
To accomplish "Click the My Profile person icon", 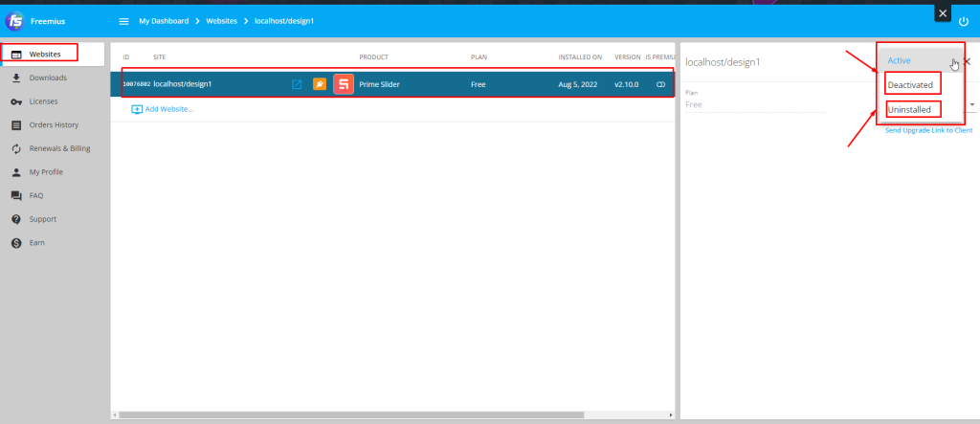I will coord(17,172).
